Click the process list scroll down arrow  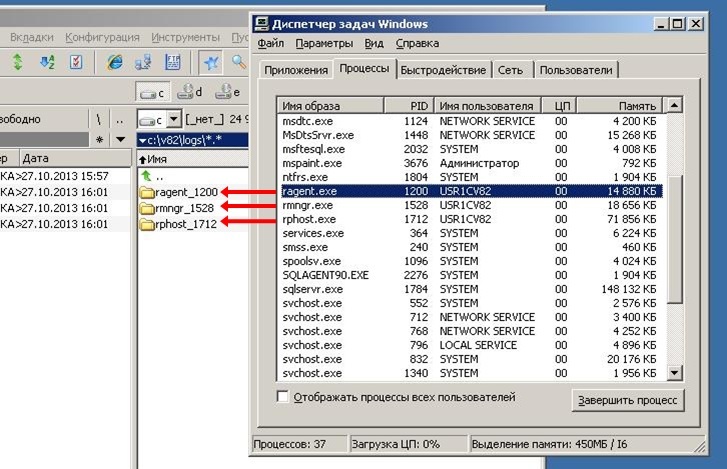tap(674, 372)
